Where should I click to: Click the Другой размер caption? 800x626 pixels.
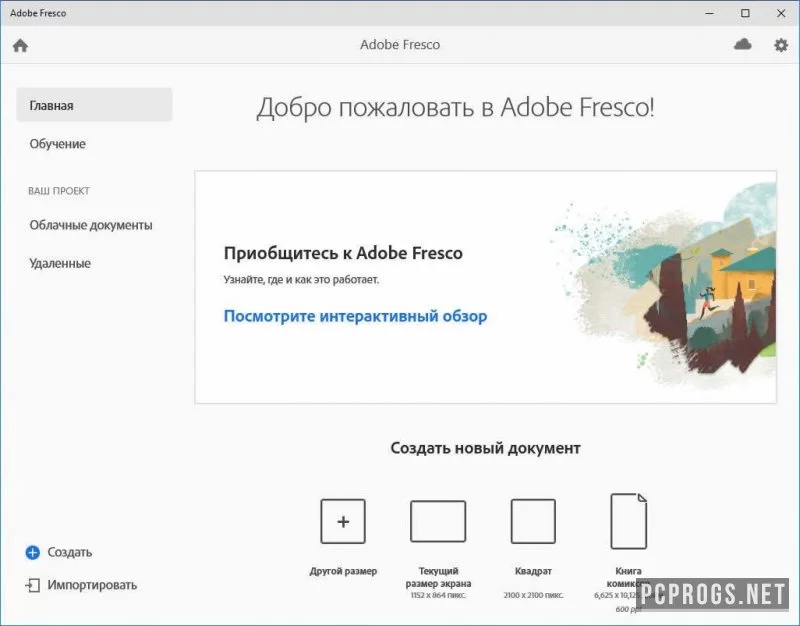(x=343, y=571)
